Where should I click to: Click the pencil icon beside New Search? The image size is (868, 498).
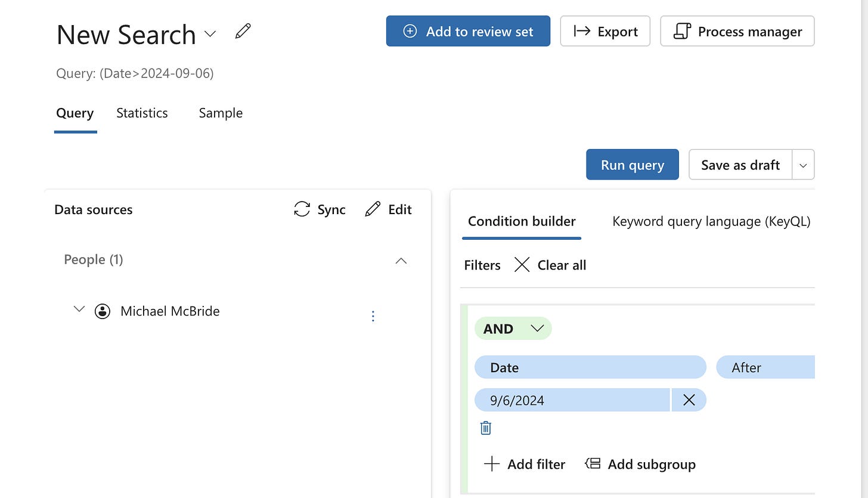coord(243,32)
